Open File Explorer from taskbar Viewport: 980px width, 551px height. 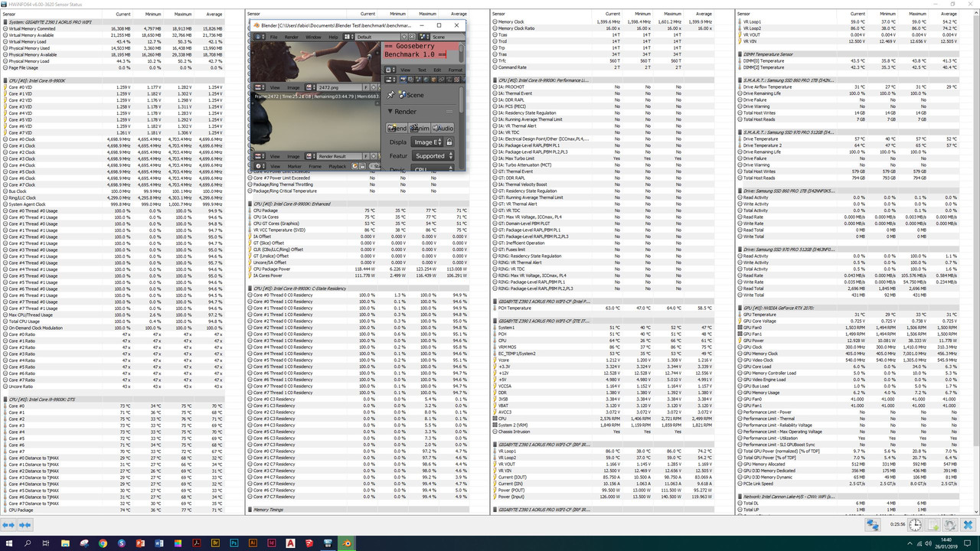(x=65, y=543)
